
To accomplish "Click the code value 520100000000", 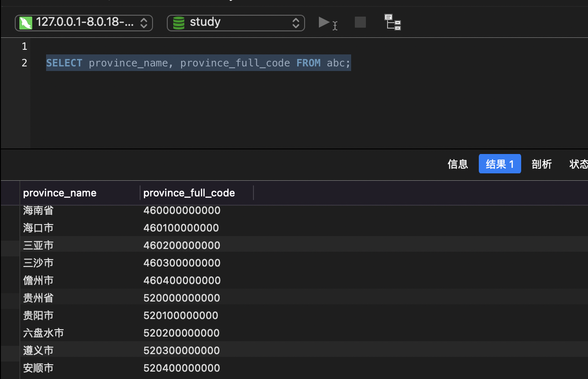I will [181, 315].
